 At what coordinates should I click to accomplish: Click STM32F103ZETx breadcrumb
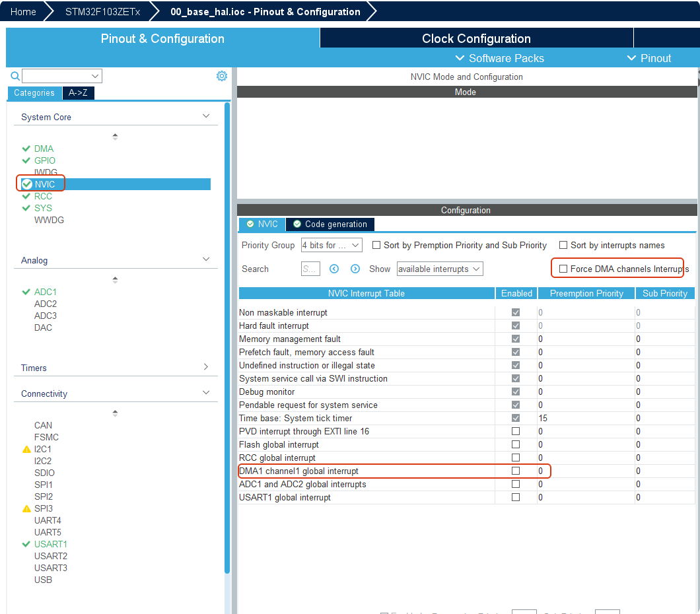pyautogui.click(x=102, y=12)
